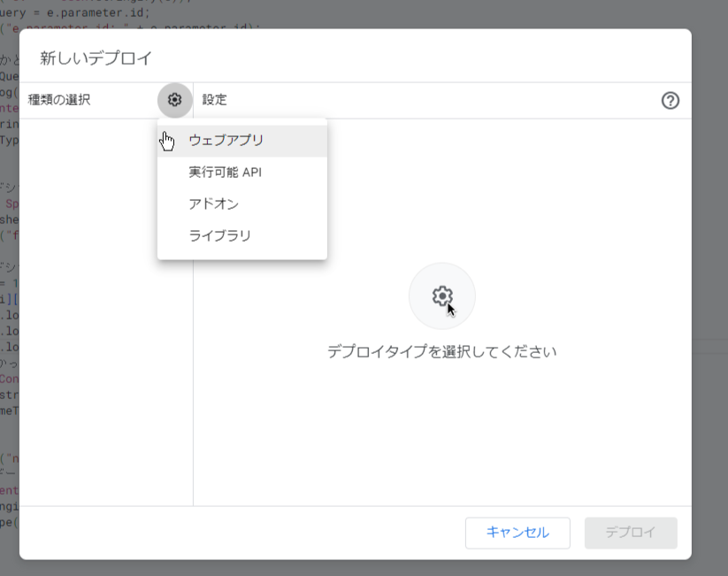Open help via the question mark icon
The image size is (728, 576).
pos(670,101)
